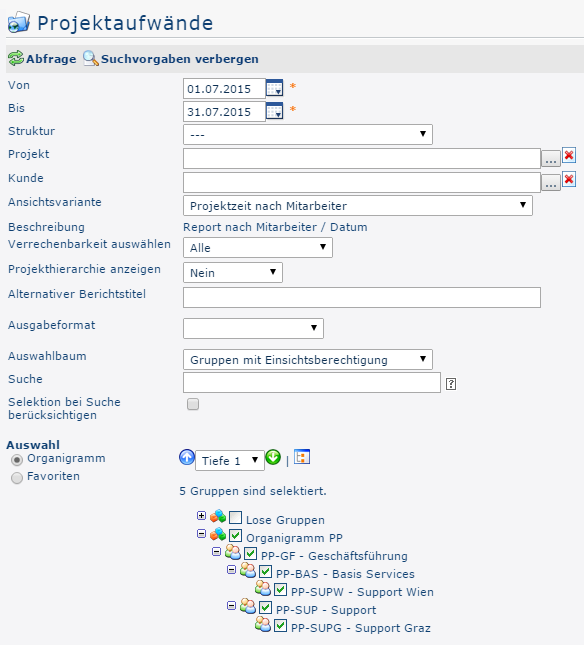Uncheck PP-SUPW - Support Wien checkbox
This screenshot has height=645, width=584.
pos(280,589)
